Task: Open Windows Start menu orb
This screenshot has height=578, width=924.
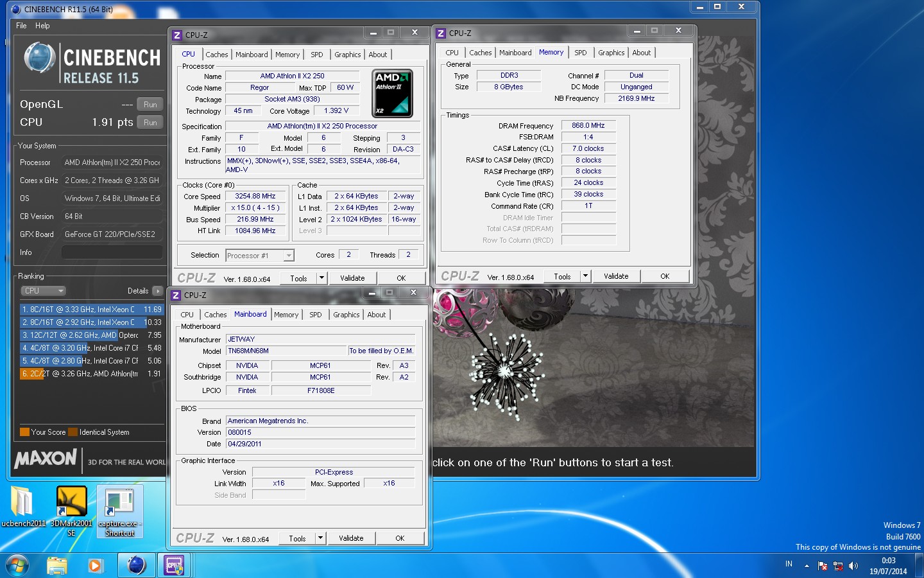Action: 16,566
